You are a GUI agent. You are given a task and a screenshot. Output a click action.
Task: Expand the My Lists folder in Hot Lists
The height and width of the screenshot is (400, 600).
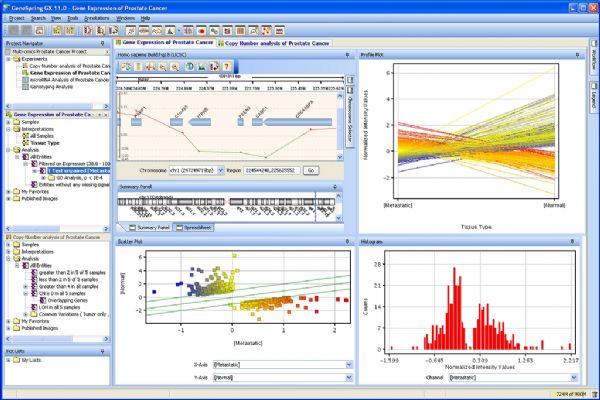(x=8, y=359)
